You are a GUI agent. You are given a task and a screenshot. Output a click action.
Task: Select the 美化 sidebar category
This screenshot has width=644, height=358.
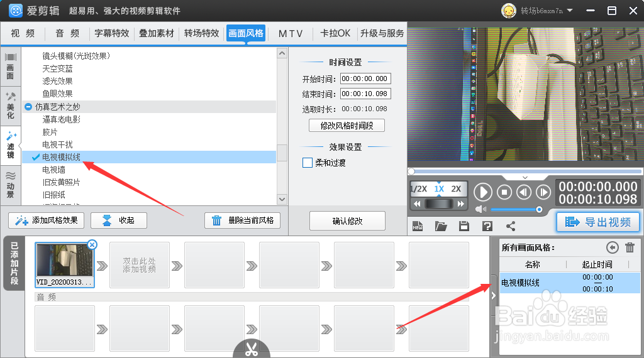point(10,106)
